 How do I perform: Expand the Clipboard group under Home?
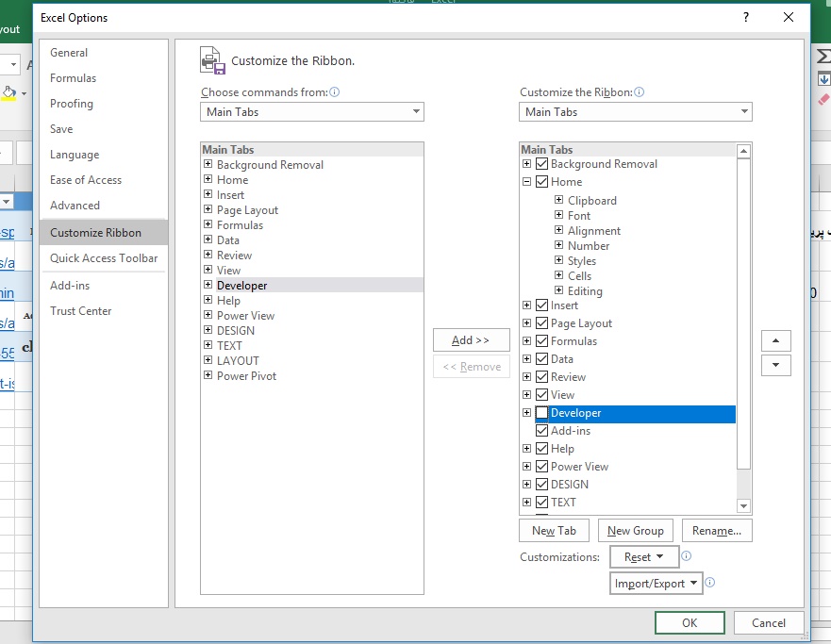click(558, 200)
